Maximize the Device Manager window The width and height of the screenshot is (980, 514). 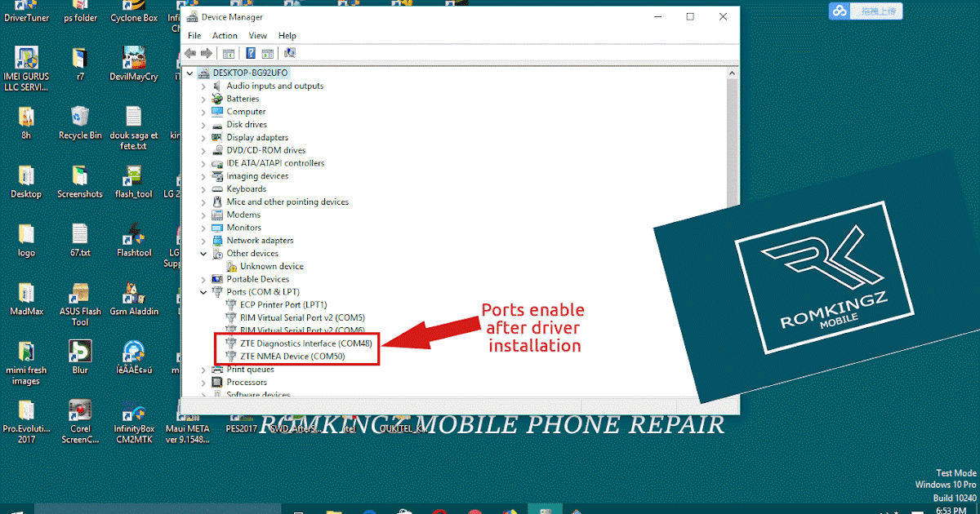(x=690, y=16)
